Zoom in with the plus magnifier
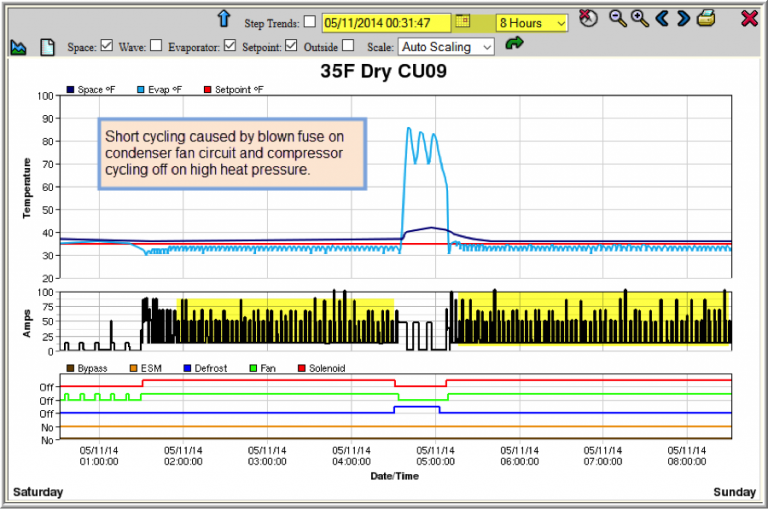The width and height of the screenshot is (768, 509). click(x=640, y=19)
